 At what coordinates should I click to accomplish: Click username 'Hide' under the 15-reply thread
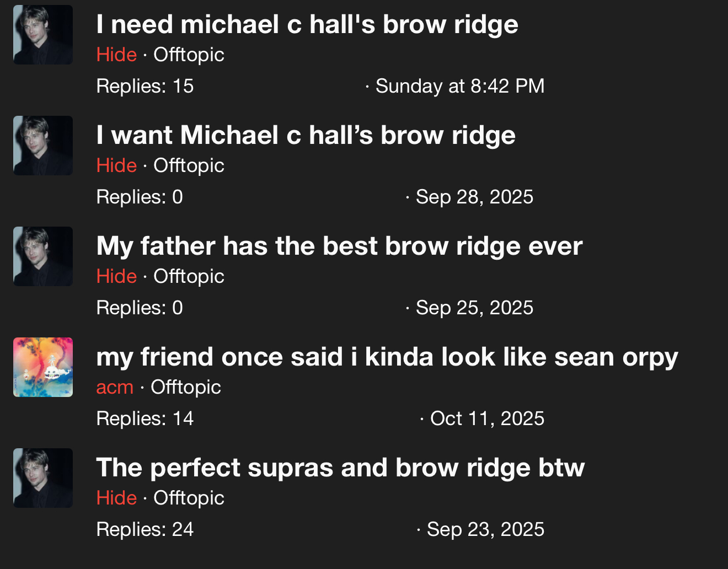(116, 55)
